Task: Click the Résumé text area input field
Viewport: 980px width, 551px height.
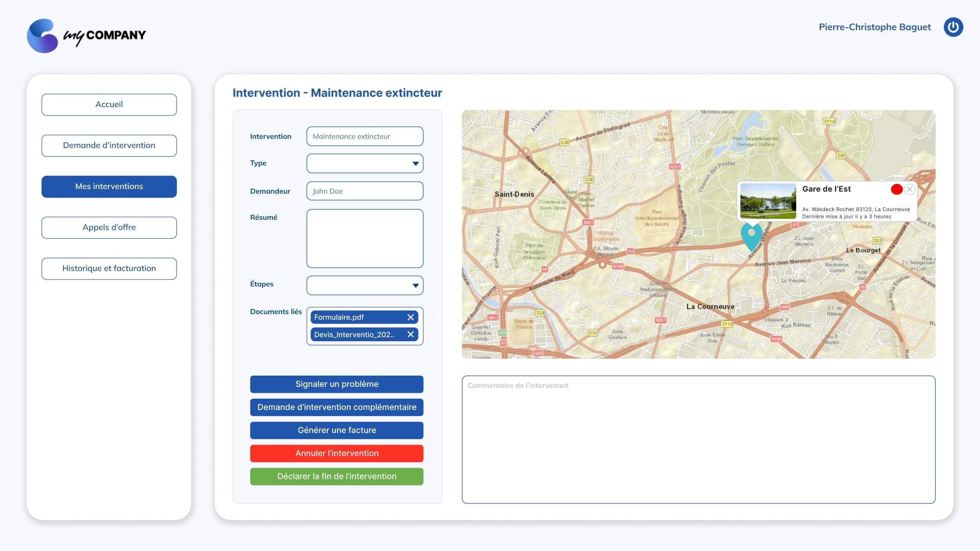Action: click(x=364, y=237)
